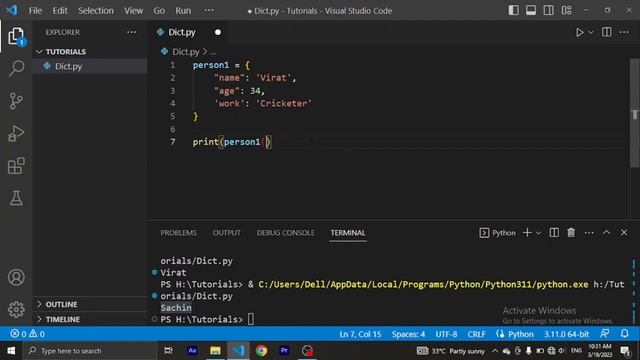Open the File menu
The width and height of the screenshot is (640, 360).
coord(35,11)
